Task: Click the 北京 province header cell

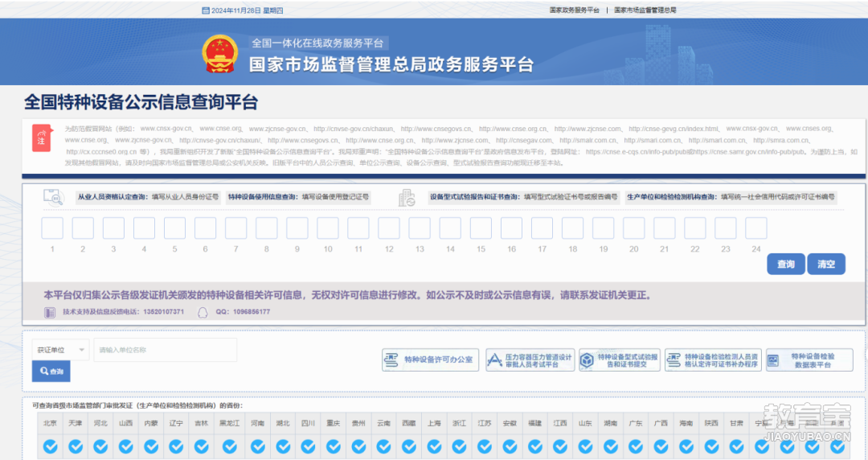Action: click(x=51, y=423)
